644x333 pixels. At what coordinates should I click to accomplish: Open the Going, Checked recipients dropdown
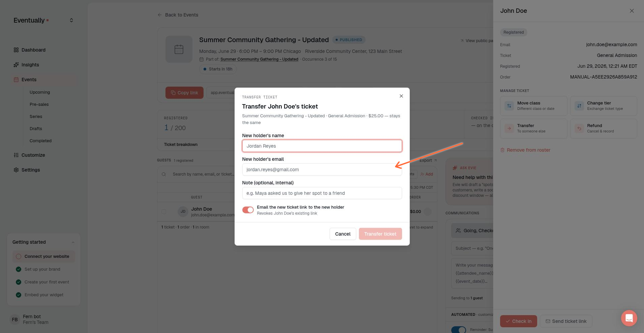click(x=472, y=231)
